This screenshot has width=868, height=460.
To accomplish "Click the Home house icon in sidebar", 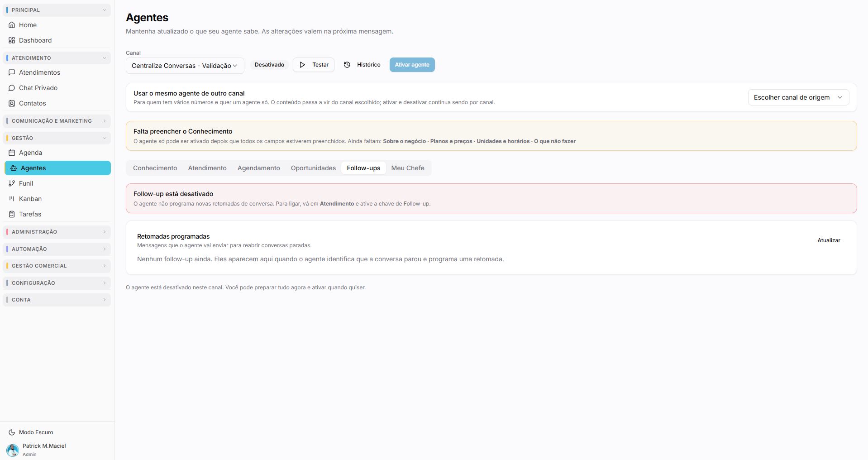I will (x=12, y=25).
